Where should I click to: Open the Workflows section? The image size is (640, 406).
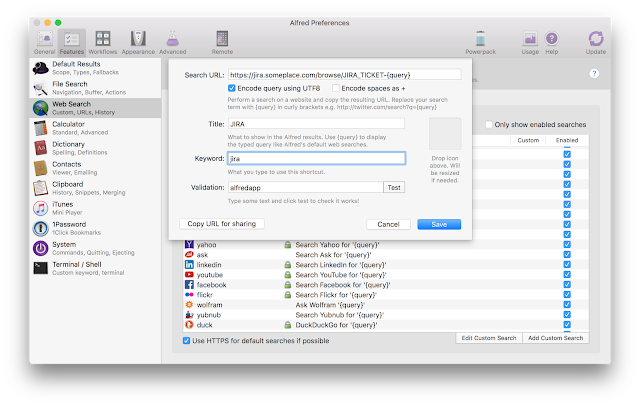pyautogui.click(x=103, y=42)
